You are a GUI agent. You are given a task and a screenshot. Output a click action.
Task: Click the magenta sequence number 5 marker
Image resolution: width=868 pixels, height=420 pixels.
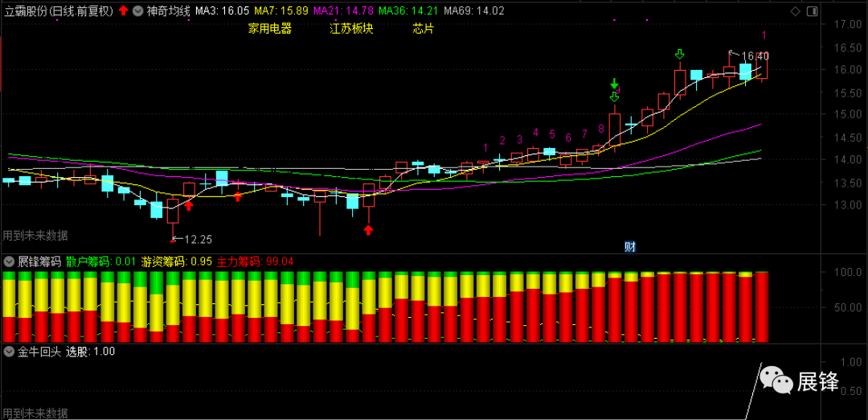point(552,134)
